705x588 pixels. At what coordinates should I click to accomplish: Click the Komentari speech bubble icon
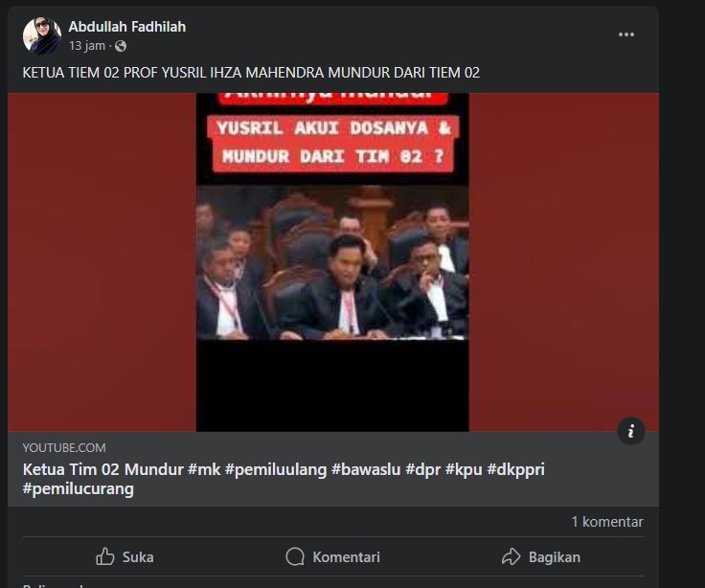(295, 556)
